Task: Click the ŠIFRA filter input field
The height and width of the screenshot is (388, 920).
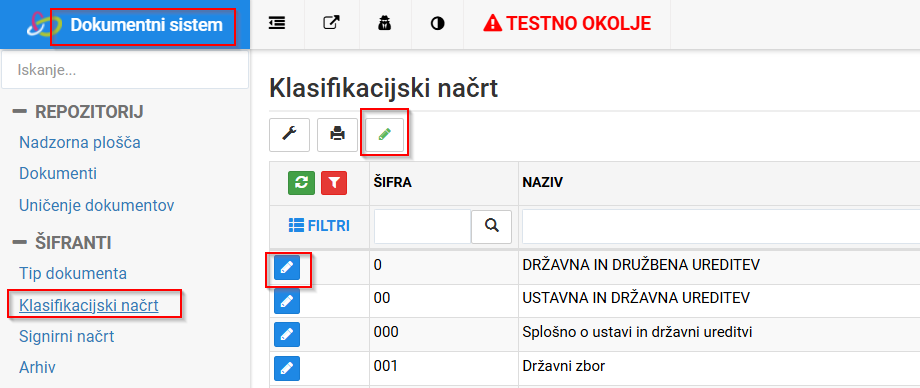Action: point(422,226)
